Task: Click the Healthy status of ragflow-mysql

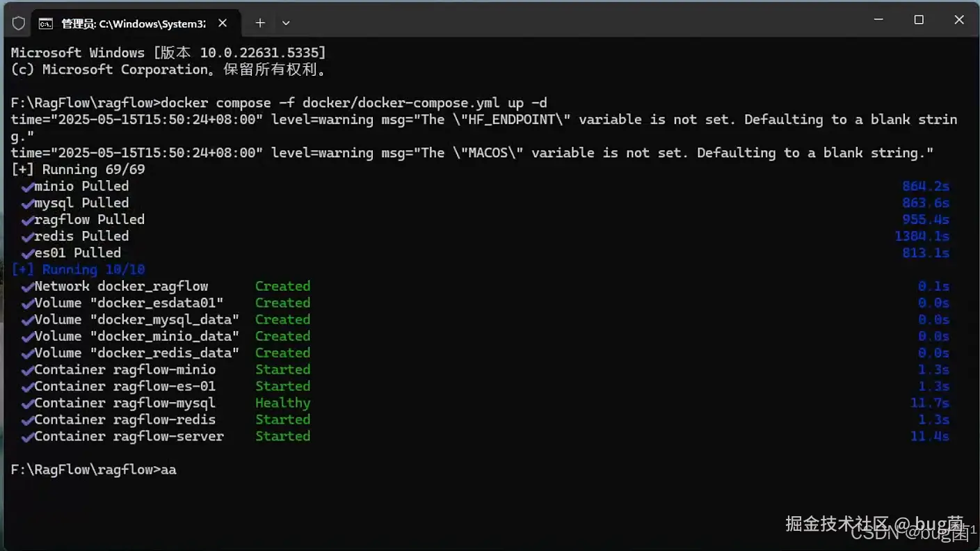Action: coord(282,403)
